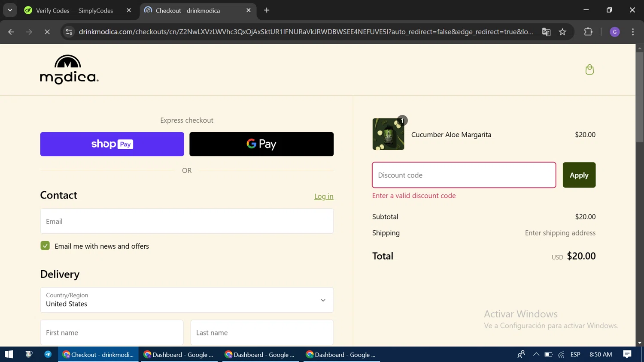
Task: Stop loading the page
Action: click(x=47, y=32)
